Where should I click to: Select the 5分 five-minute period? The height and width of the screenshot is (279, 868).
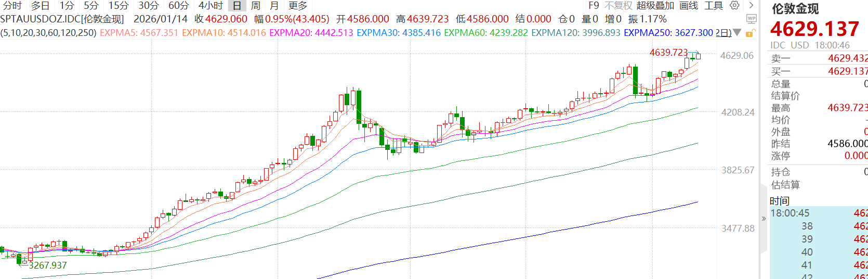coord(91,6)
